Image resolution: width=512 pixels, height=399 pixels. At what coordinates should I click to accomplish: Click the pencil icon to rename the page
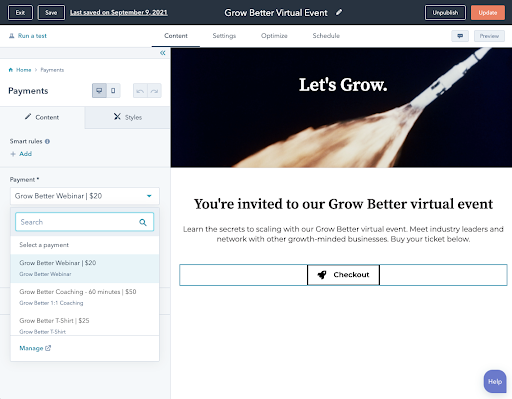[x=339, y=12]
